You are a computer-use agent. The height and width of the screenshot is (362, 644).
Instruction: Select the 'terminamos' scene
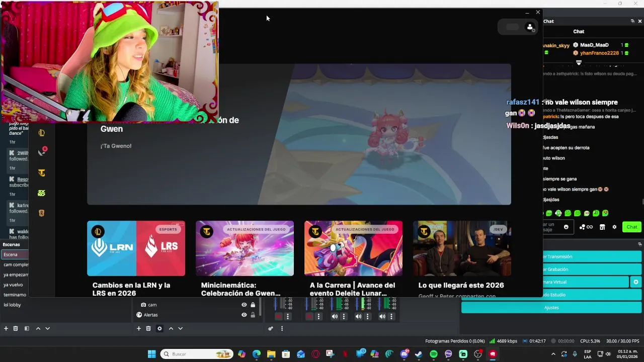coord(15,295)
